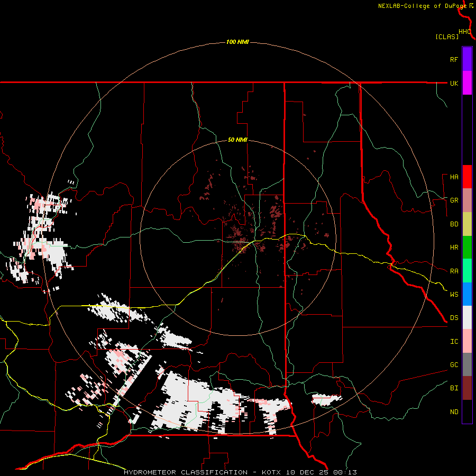Click the 100 NMI range ring label
Screen dimensions: 476x476
237,42
